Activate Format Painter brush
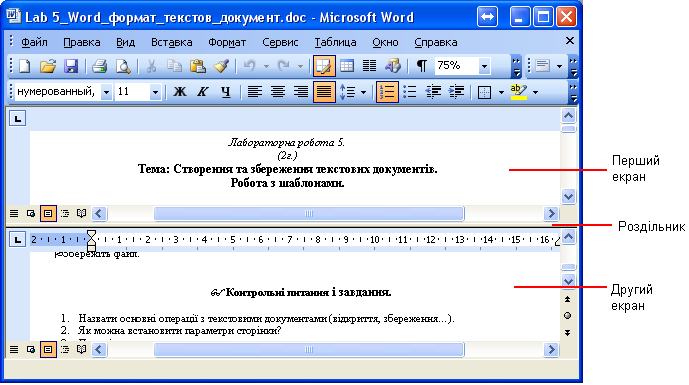The height and width of the screenshot is (385, 689). pos(221,66)
